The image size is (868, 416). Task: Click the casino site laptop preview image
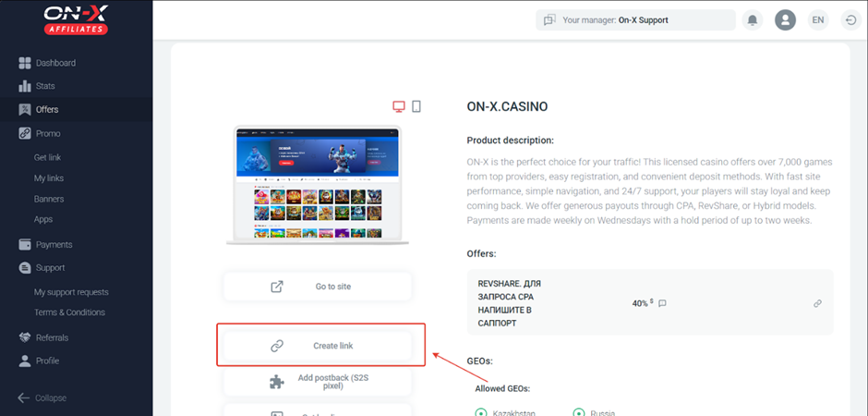click(x=318, y=186)
